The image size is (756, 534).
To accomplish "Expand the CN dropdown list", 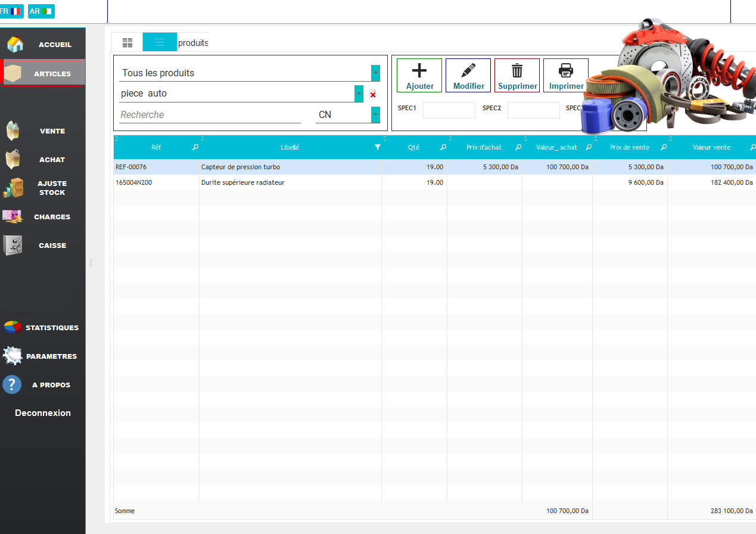I will (375, 114).
